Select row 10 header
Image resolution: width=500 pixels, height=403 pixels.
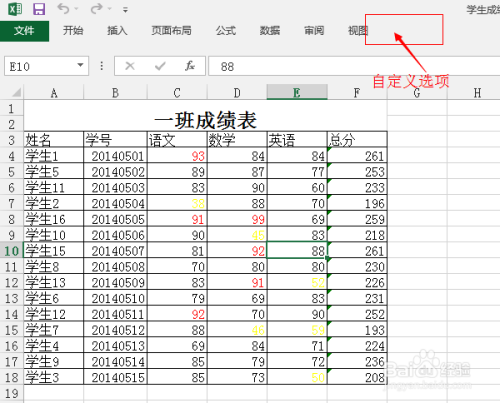click(x=12, y=251)
